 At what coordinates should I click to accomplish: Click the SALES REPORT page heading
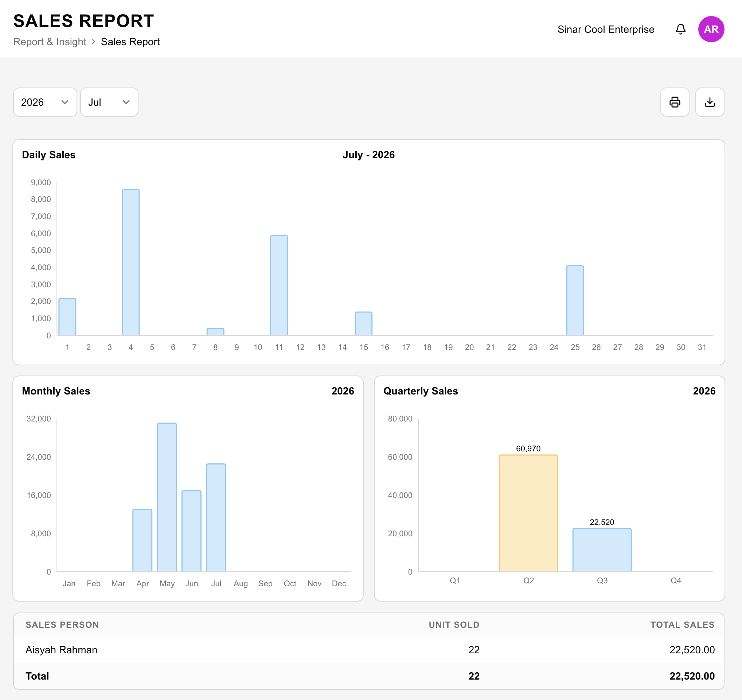coord(83,21)
